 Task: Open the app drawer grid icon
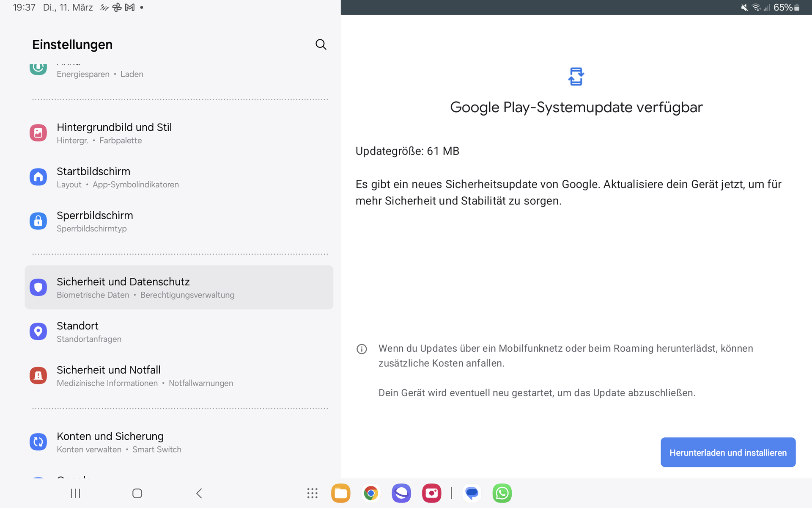(x=312, y=493)
